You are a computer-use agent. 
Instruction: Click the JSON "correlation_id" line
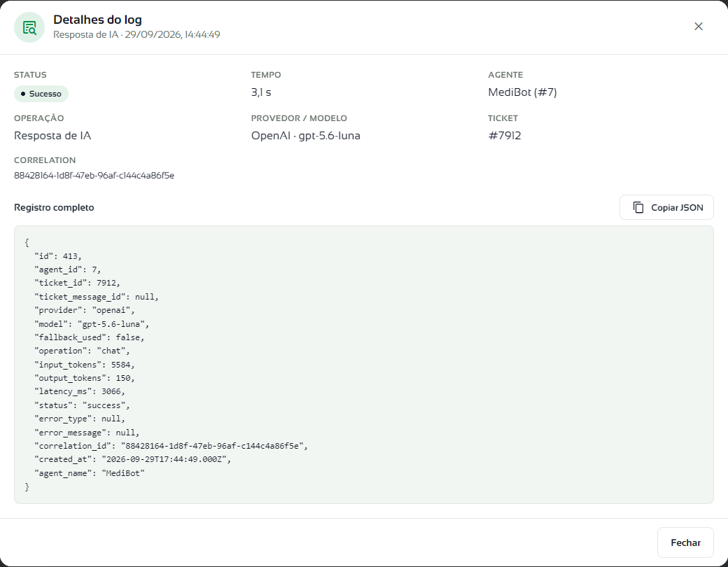[171, 447]
